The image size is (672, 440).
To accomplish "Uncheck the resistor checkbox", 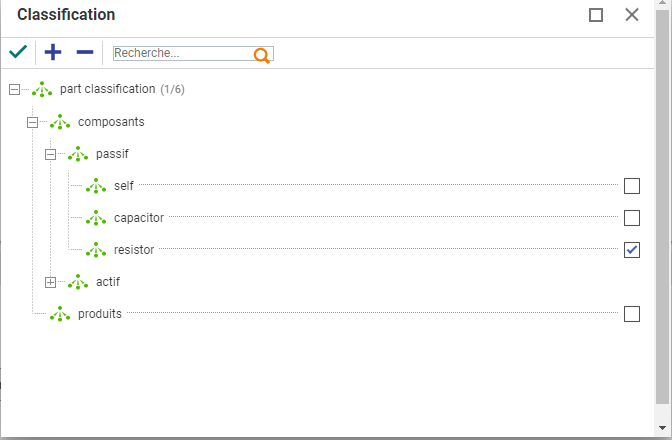I will point(631,250).
